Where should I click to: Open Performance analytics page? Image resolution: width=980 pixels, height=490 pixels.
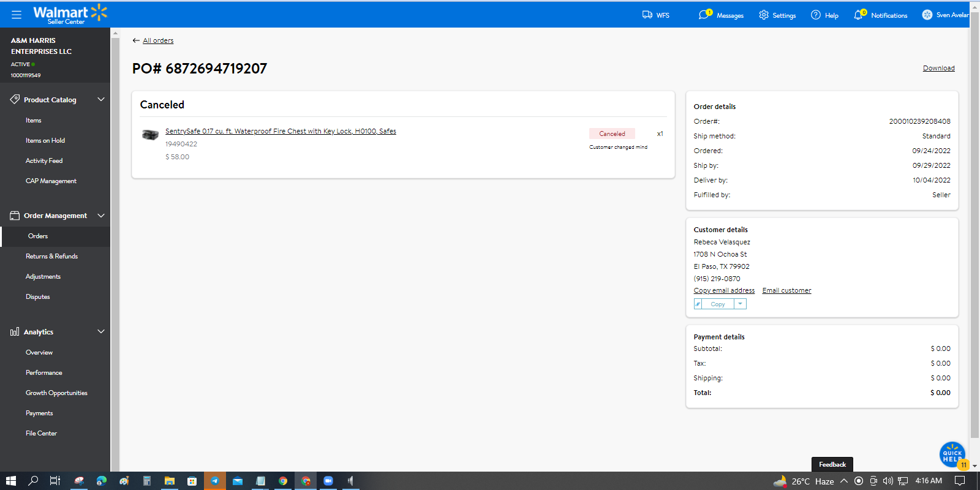[x=44, y=373]
